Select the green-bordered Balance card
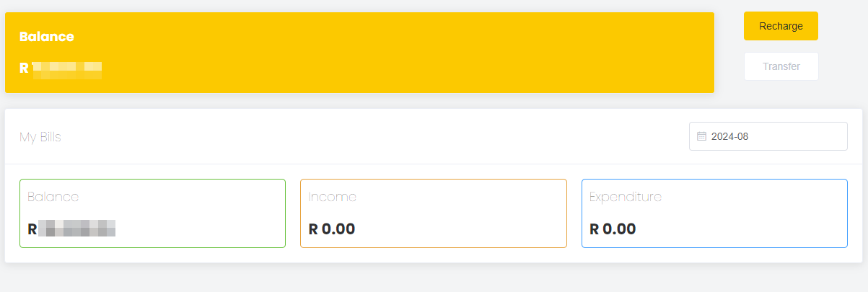 152,213
